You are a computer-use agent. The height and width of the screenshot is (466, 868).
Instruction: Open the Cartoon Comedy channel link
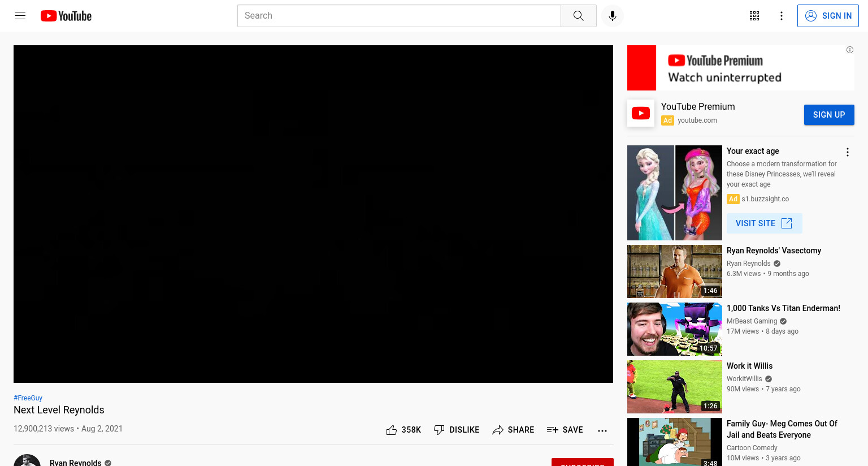[x=752, y=448]
